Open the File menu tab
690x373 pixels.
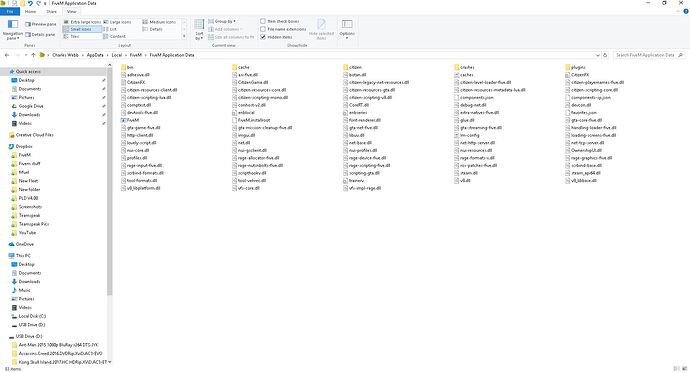point(10,11)
